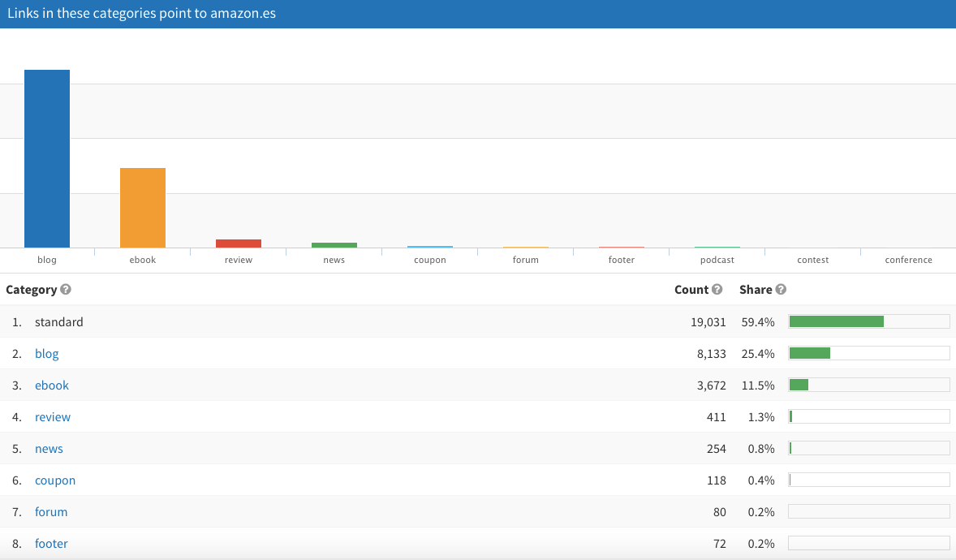Click the red review bar in chart
The image size is (956, 560).
[x=239, y=243]
